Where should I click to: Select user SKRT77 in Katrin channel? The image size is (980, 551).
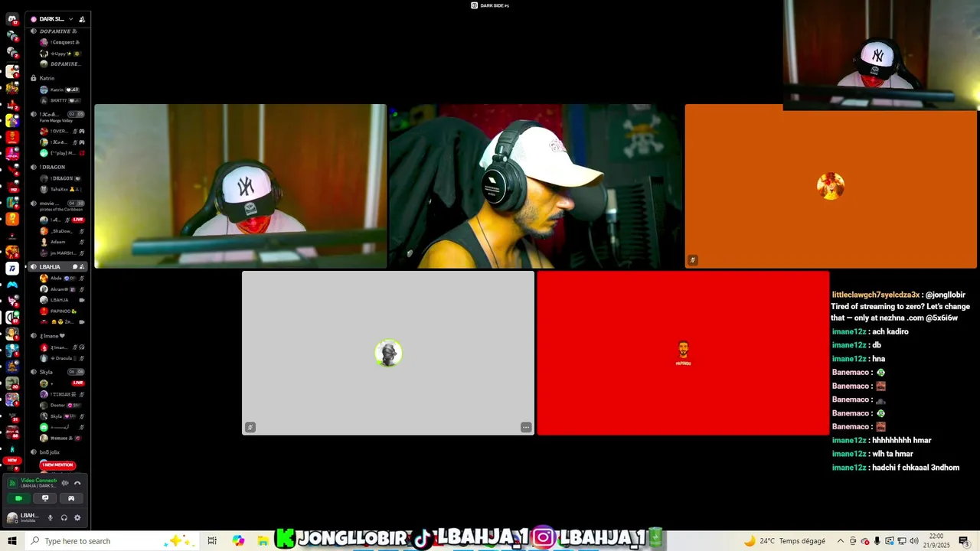coord(61,100)
